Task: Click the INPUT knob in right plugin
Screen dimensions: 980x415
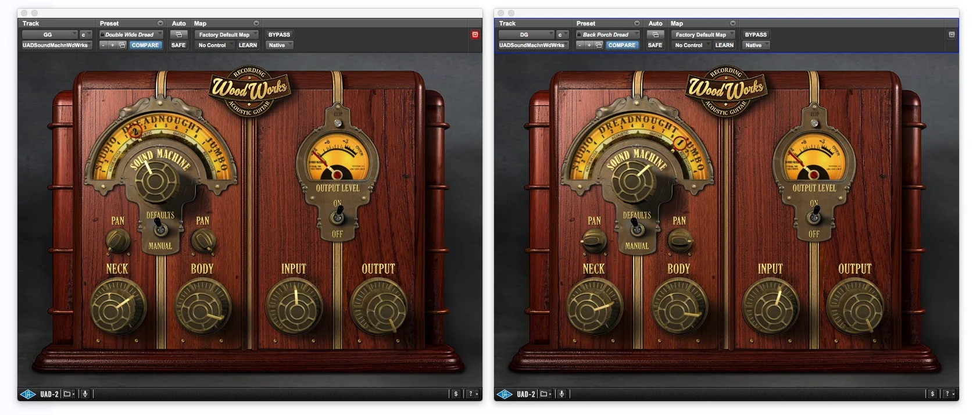Action: click(770, 307)
